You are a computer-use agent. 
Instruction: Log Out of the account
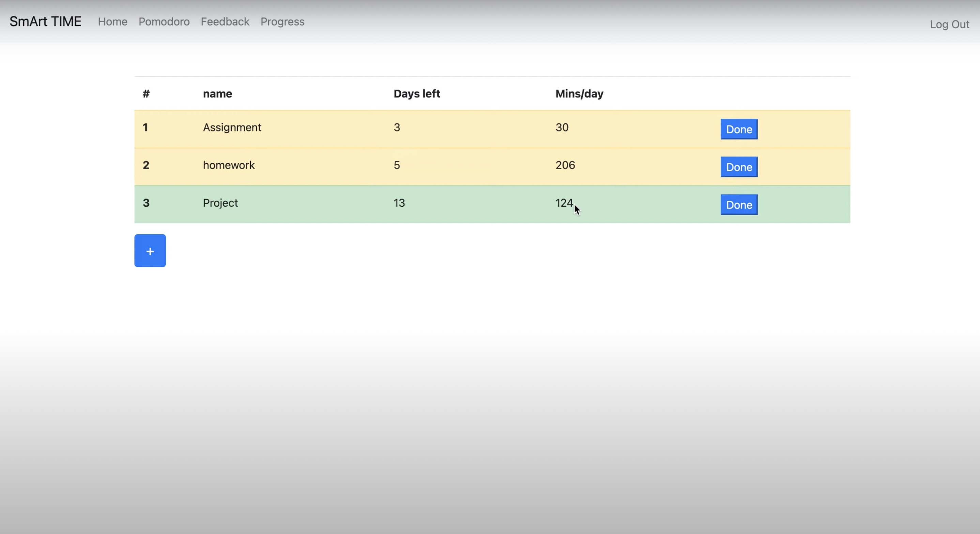[x=949, y=24]
